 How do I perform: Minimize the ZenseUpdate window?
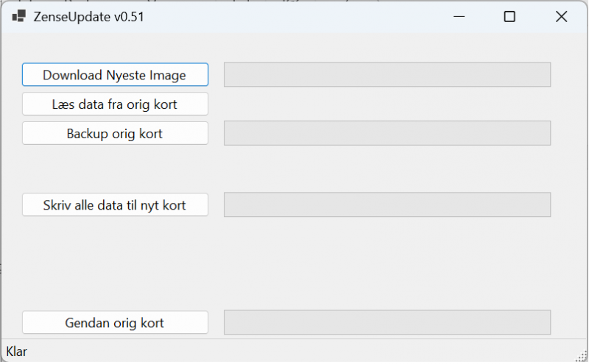458,16
